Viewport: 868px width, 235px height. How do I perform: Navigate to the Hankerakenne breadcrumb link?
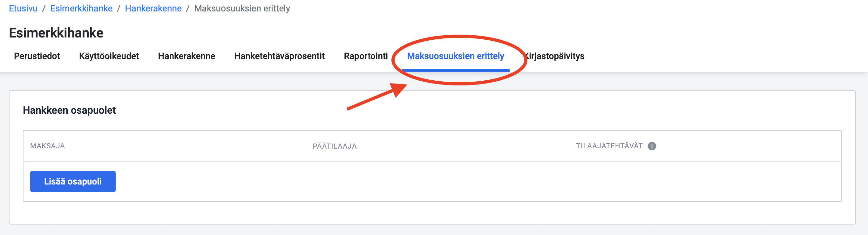point(153,8)
